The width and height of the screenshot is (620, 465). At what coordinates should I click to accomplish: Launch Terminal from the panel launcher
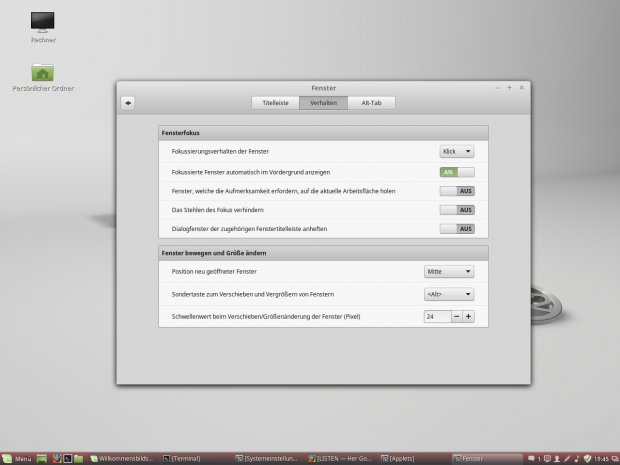[68, 459]
